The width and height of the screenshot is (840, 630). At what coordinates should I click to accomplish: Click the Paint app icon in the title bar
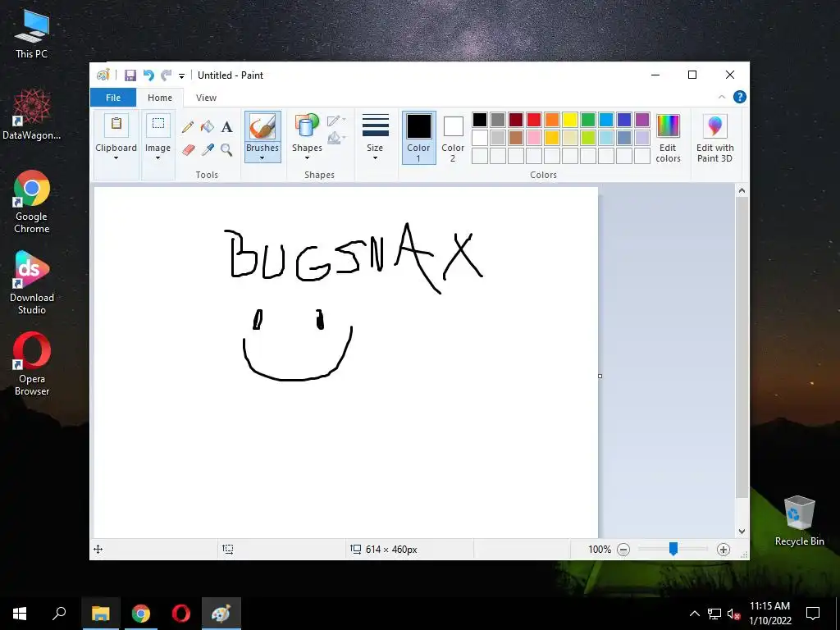103,75
